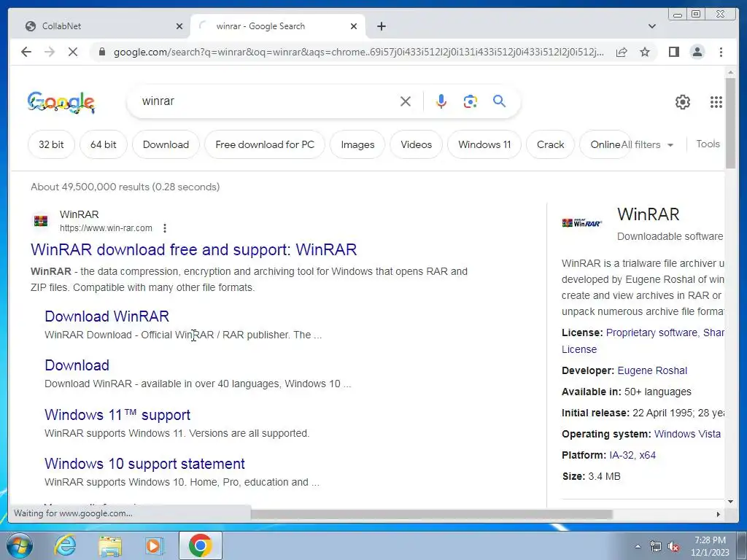Click the vertical scrollbar thumb
The height and width of the screenshot is (560, 747).
730,122
